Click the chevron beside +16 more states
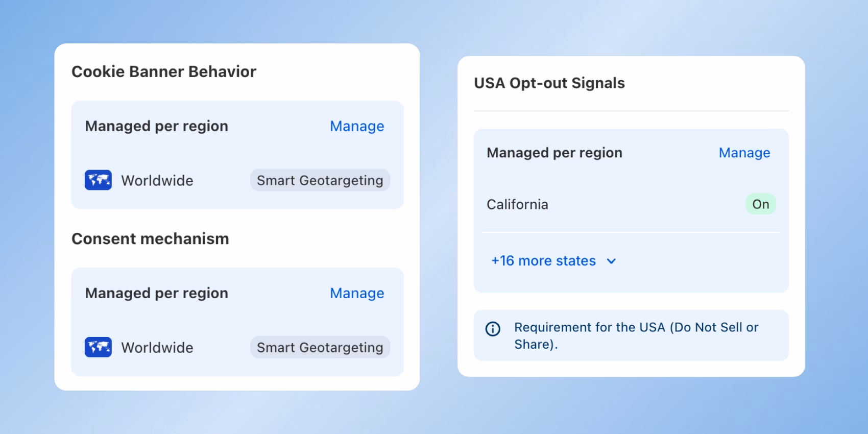This screenshot has width=868, height=434. click(x=611, y=261)
